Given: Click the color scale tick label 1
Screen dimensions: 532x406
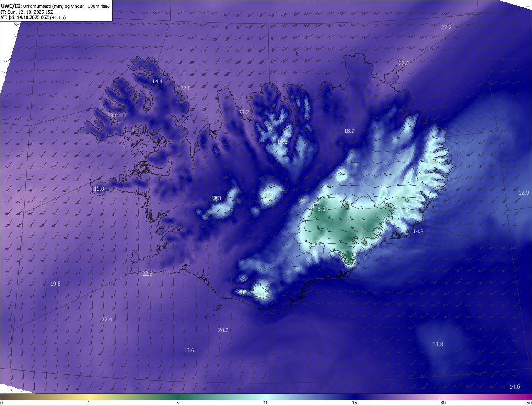Looking at the screenshot, I should point(89,403).
